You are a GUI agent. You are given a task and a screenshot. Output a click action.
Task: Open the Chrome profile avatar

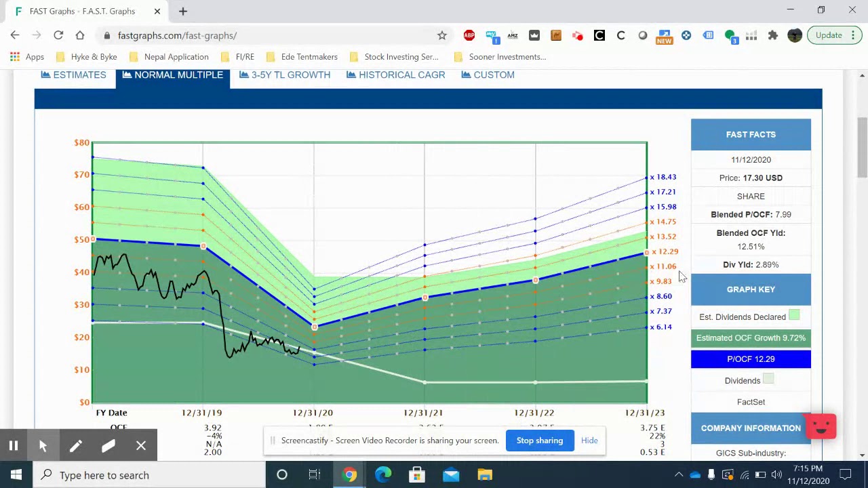click(795, 35)
